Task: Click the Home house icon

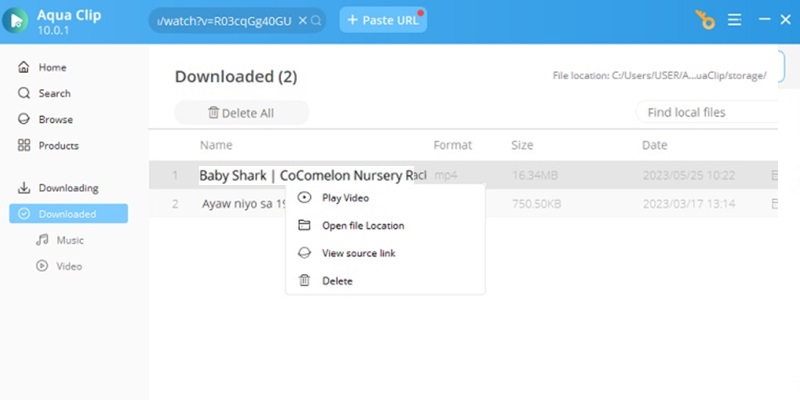Action: point(23,67)
